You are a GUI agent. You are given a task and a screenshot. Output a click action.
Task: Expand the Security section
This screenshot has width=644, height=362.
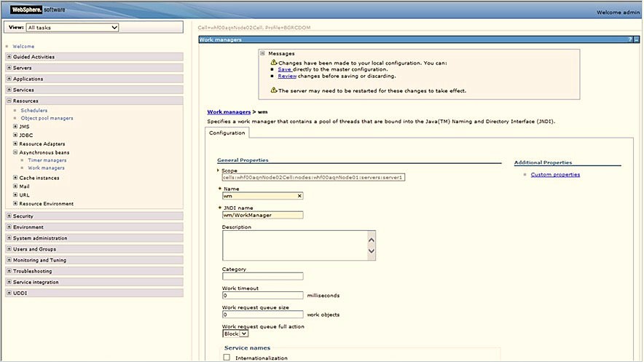[9, 216]
